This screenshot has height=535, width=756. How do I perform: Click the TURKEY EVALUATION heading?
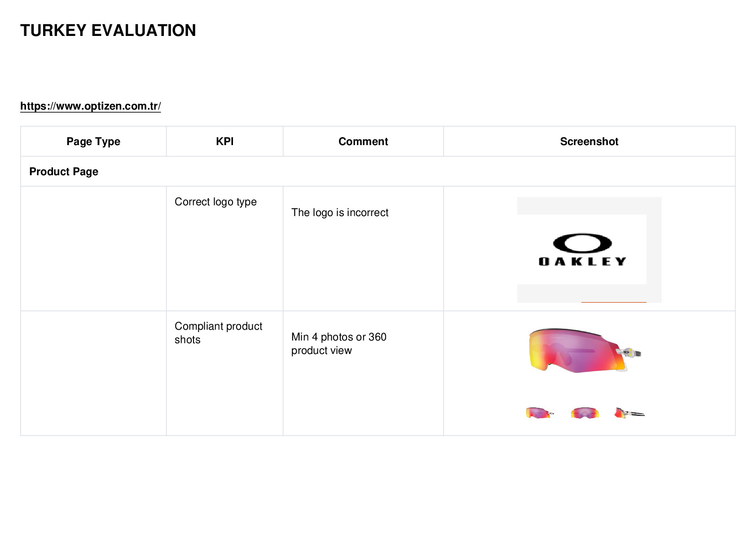tap(108, 31)
